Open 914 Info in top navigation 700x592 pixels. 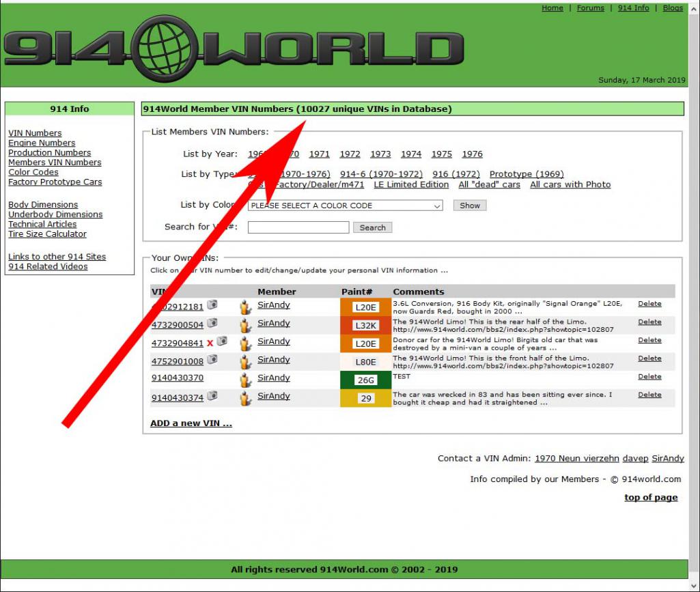point(633,8)
